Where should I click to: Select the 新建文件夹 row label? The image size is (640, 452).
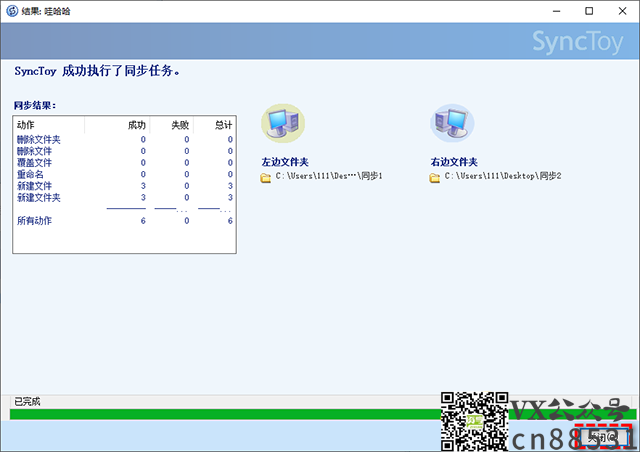[x=39, y=198]
